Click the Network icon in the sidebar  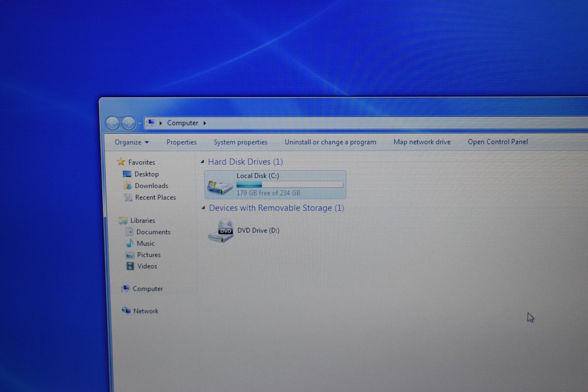coord(126,311)
